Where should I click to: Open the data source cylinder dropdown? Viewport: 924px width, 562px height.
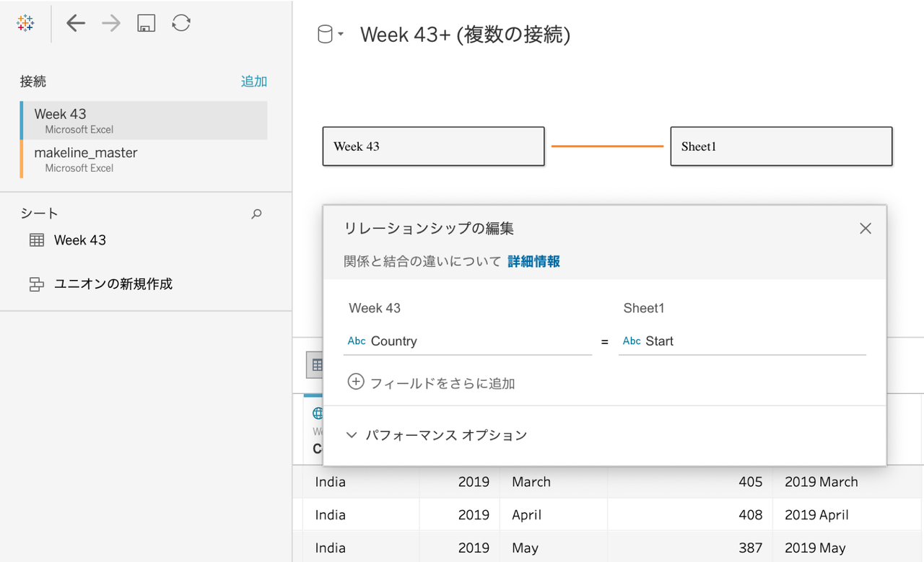(330, 34)
